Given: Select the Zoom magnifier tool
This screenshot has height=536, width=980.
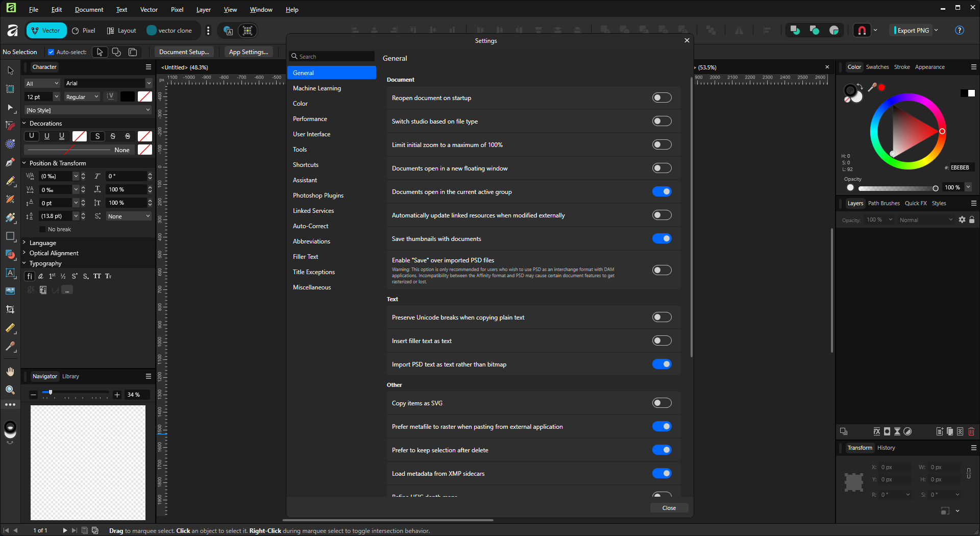Looking at the screenshot, I should click(10, 390).
